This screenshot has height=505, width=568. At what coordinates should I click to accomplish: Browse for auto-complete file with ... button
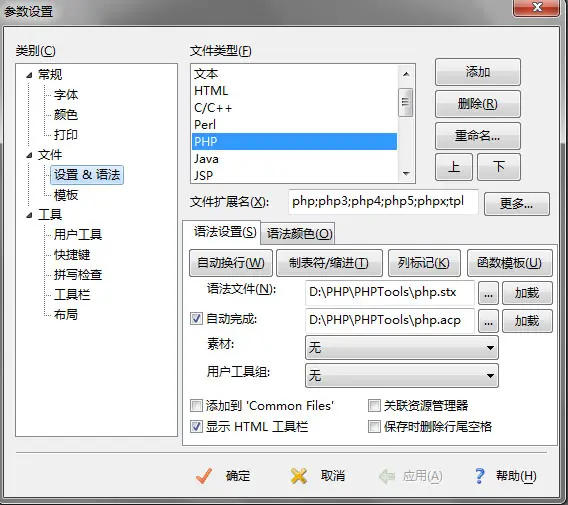(x=488, y=321)
